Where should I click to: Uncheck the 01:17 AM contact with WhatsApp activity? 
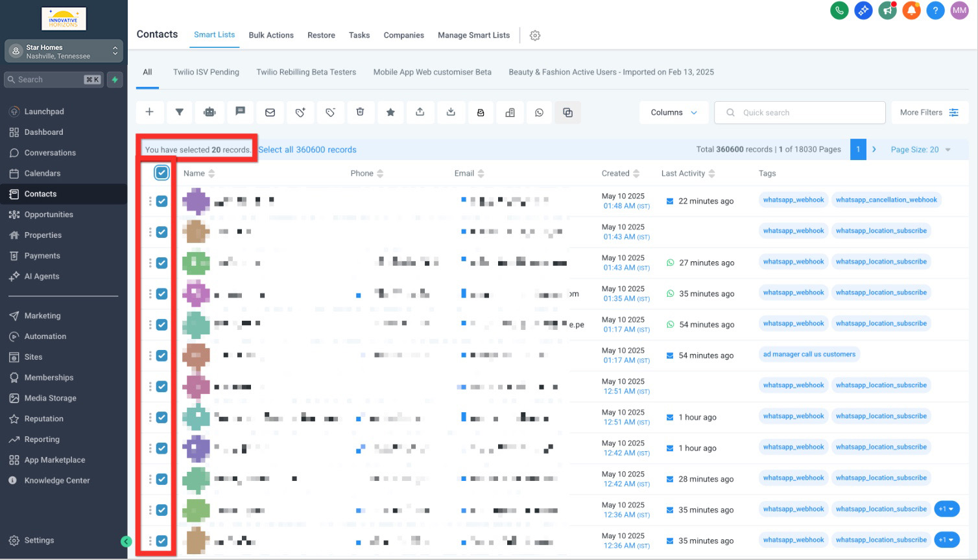point(161,325)
